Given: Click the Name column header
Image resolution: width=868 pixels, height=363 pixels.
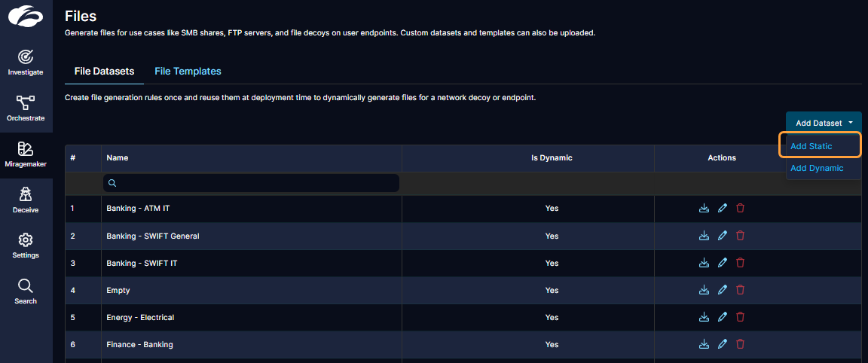Looking at the screenshot, I should click(x=118, y=158).
